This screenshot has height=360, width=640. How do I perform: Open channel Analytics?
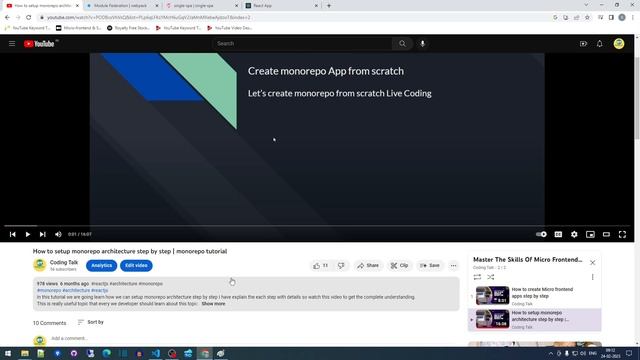101,266
